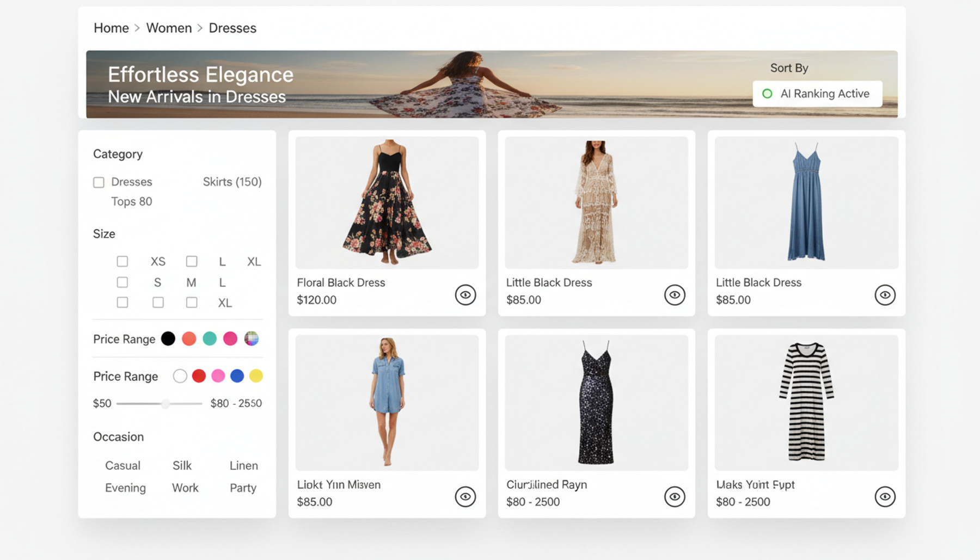Go to Women in the breadcrumb
Screen dimensions: 980x560
[x=169, y=28]
